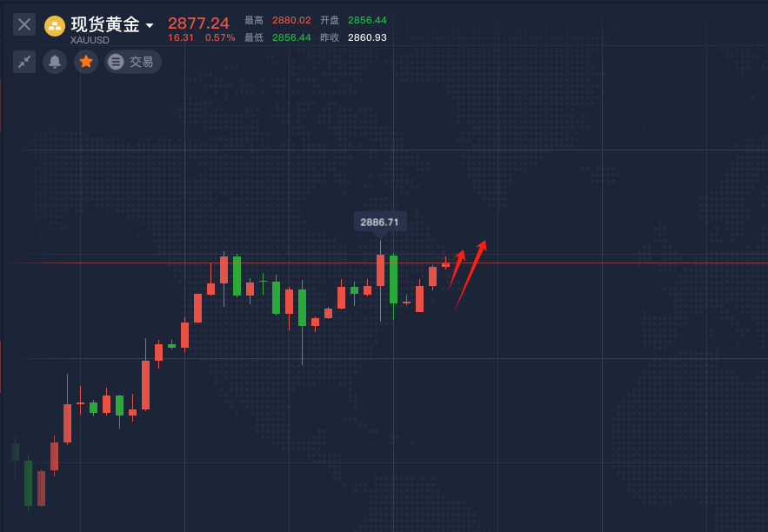Click the 最高 value 2880.02
Screen dimensions: 768x532
[x=291, y=20]
